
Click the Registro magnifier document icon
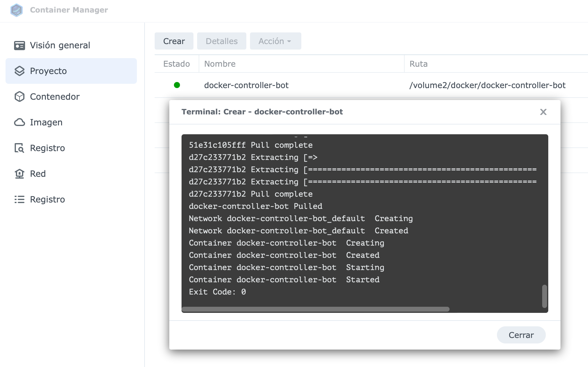[x=20, y=148]
